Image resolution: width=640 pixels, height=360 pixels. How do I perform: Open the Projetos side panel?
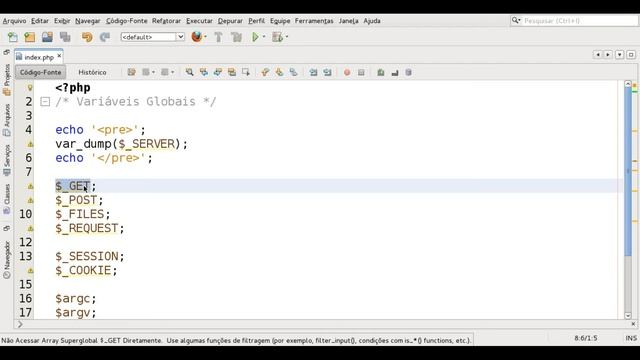pos(7,80)
